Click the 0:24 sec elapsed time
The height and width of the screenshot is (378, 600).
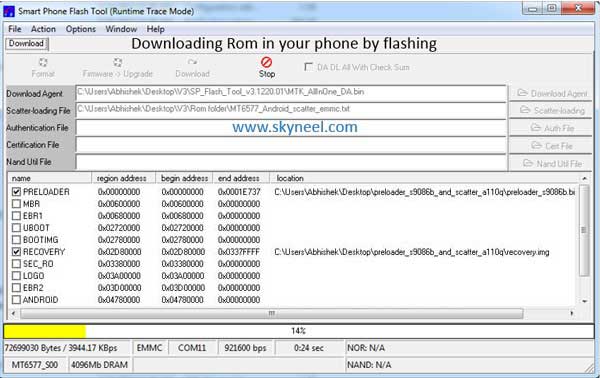(309, 348)
